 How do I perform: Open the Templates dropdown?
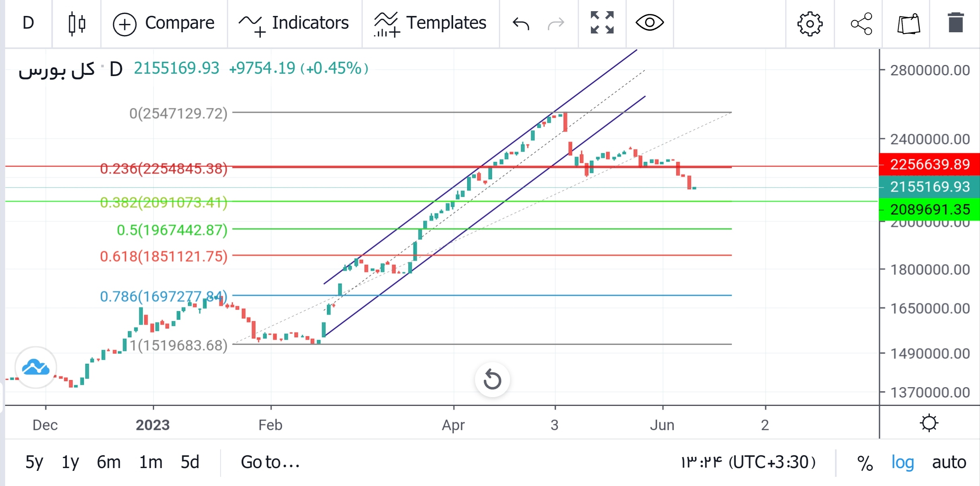click(430, 24)
